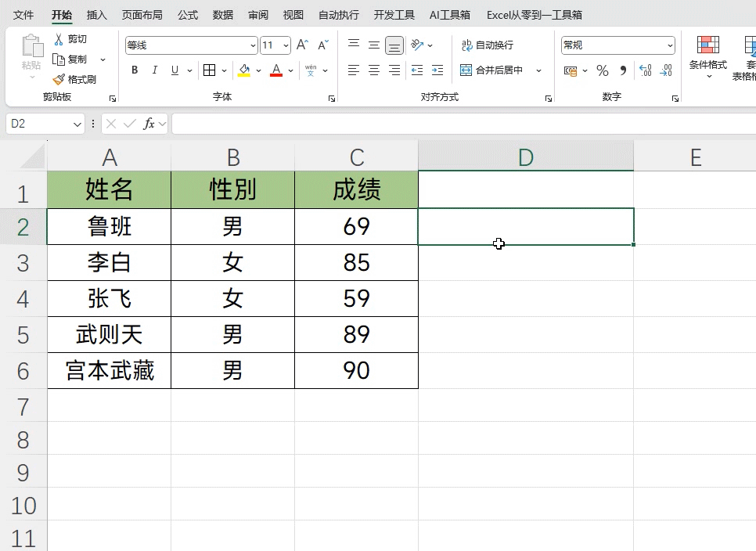Click the text orientation icon
The image size is (756, 551).
tap(417, 45)
